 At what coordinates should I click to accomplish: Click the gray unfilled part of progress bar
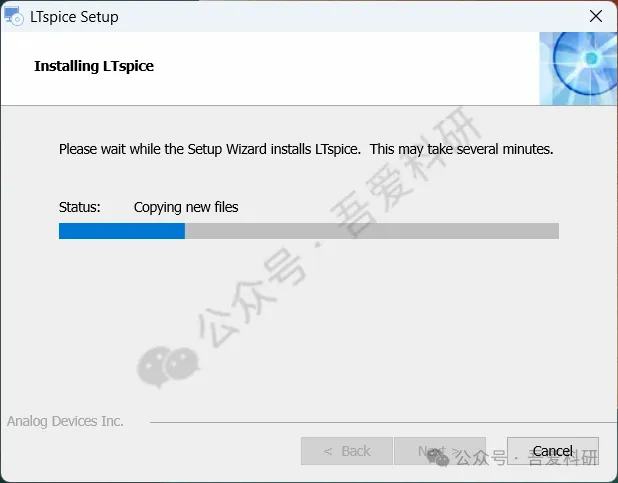coord(372,231)
